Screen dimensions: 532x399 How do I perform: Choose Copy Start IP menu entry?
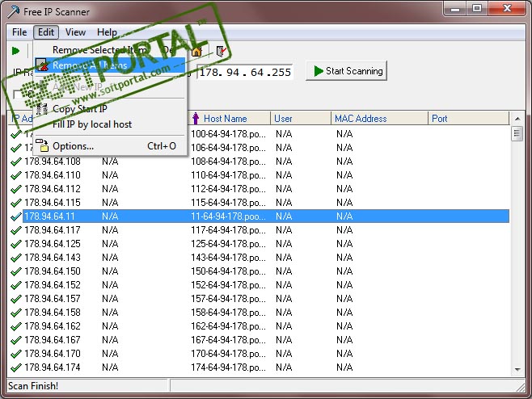(110, 109)
